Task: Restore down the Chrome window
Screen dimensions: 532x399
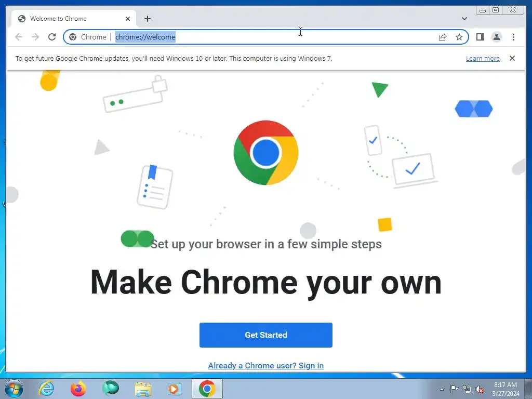Action: pyautogui.click(x=496, y=10)
